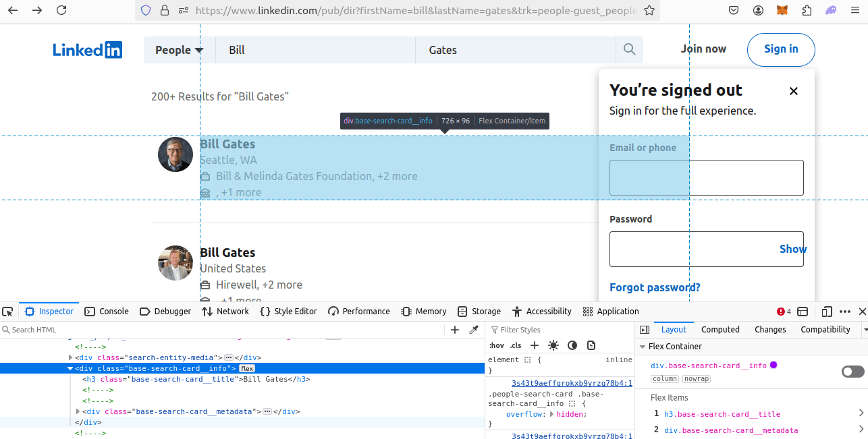Screen dimensions: 868x439
Task: Switch to the Debugger tab
Action: pyautogui.click(x=165, y=312)
